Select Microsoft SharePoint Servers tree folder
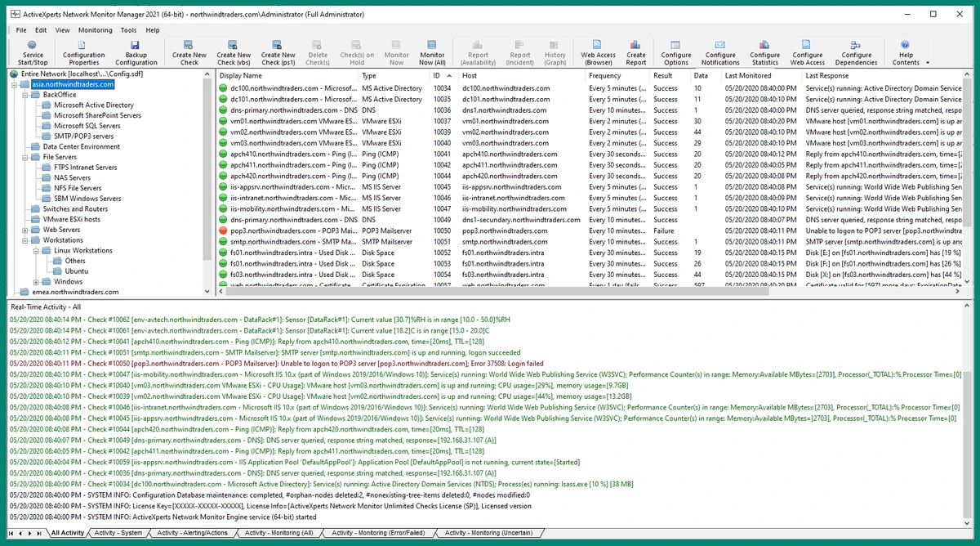The image size is (980, 546). click(97, 115)
